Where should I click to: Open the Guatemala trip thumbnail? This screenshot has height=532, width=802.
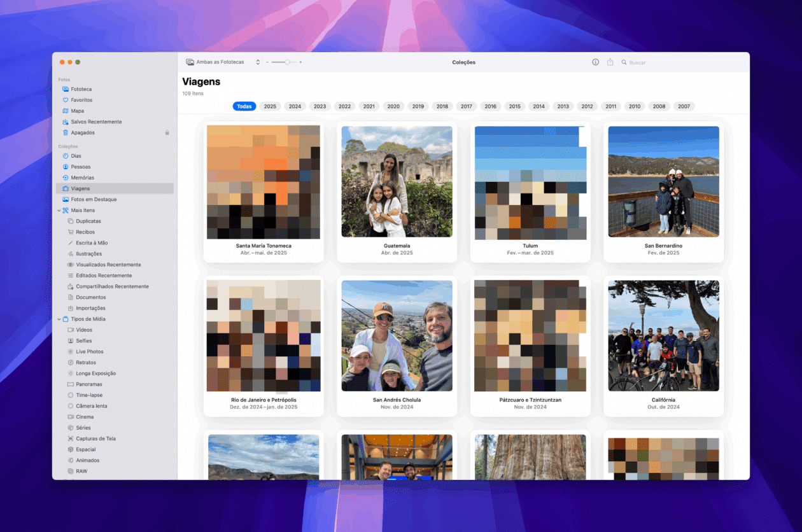[x=397, y=182]
